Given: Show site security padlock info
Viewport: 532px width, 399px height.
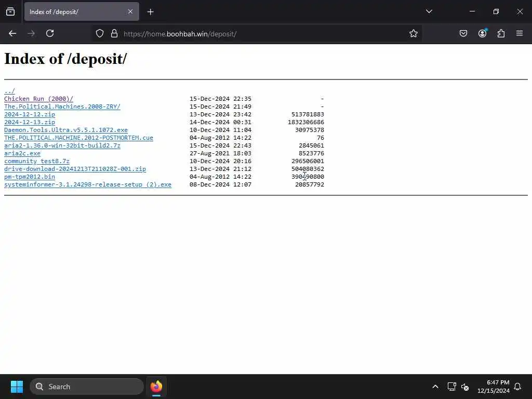Looking at the screenshot, I should (114, 34).
